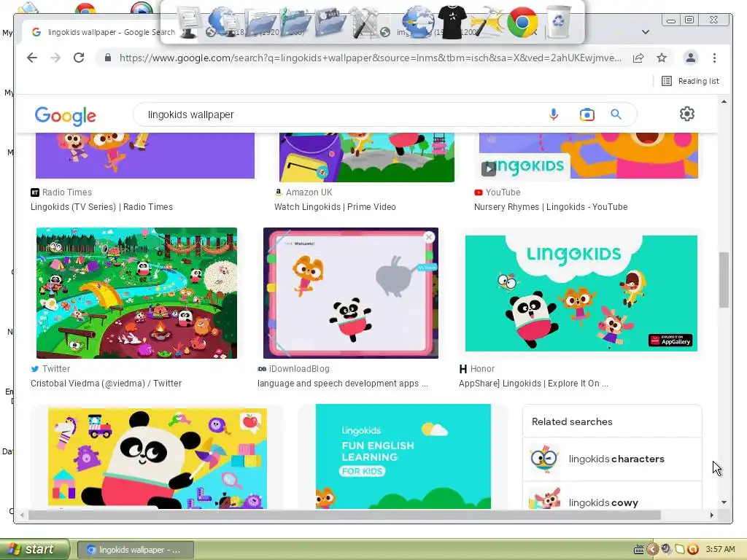Click the blue magnifier search button
The width and height of the screenshot is (747, 560).
[616, 114]
